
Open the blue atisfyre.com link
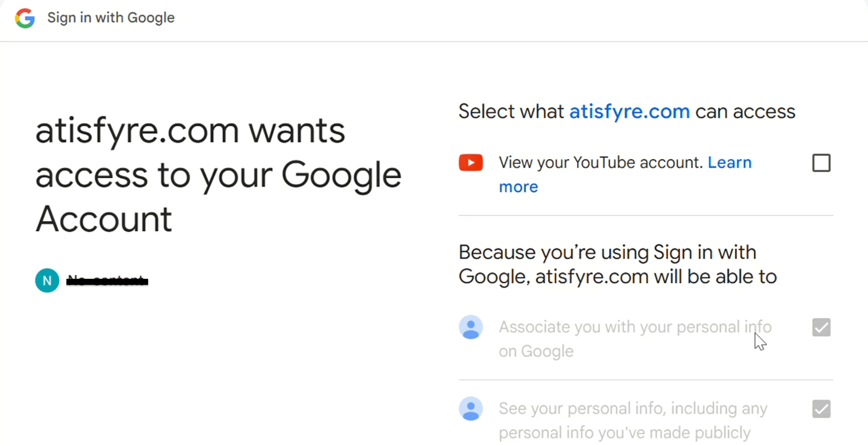pos(630,112)
